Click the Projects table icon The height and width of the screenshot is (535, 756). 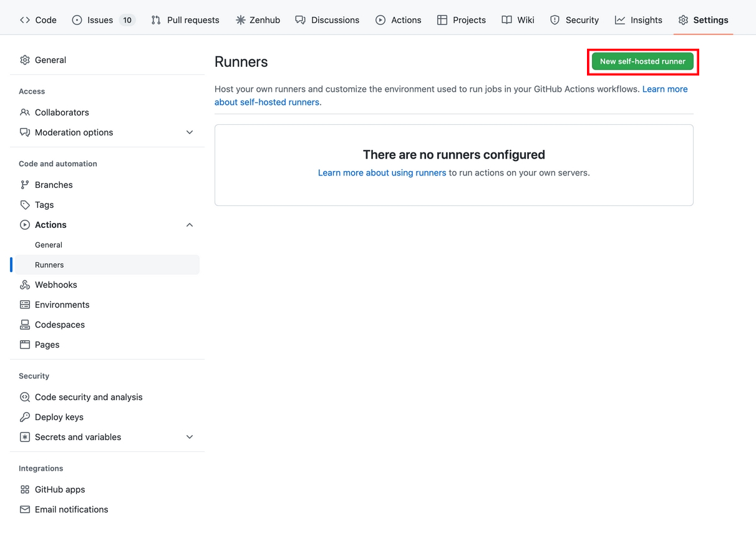coord(442,20)
